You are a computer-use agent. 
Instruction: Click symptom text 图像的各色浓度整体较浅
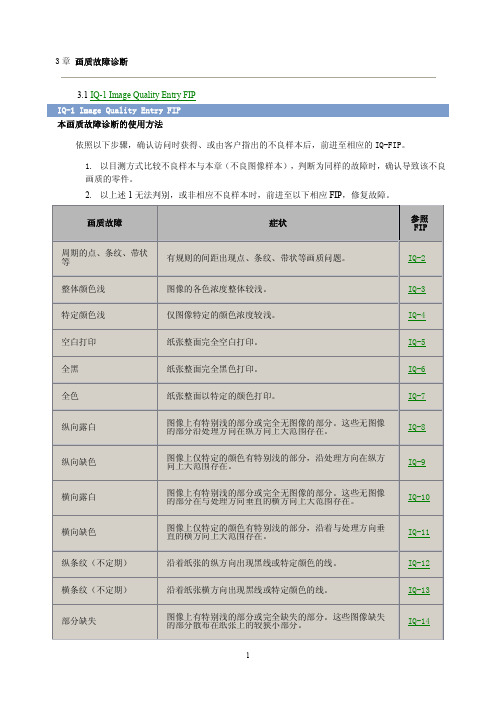tap(217, 289)
